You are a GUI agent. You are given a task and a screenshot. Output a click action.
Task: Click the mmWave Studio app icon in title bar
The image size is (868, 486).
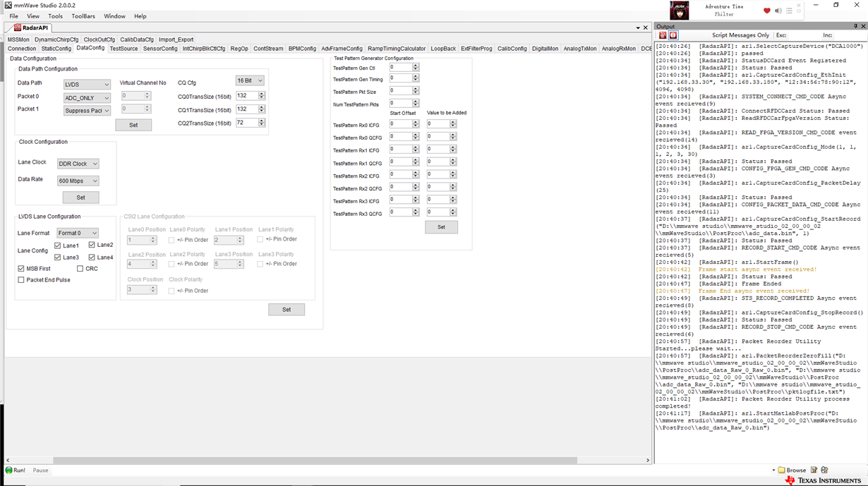(8, 5)
